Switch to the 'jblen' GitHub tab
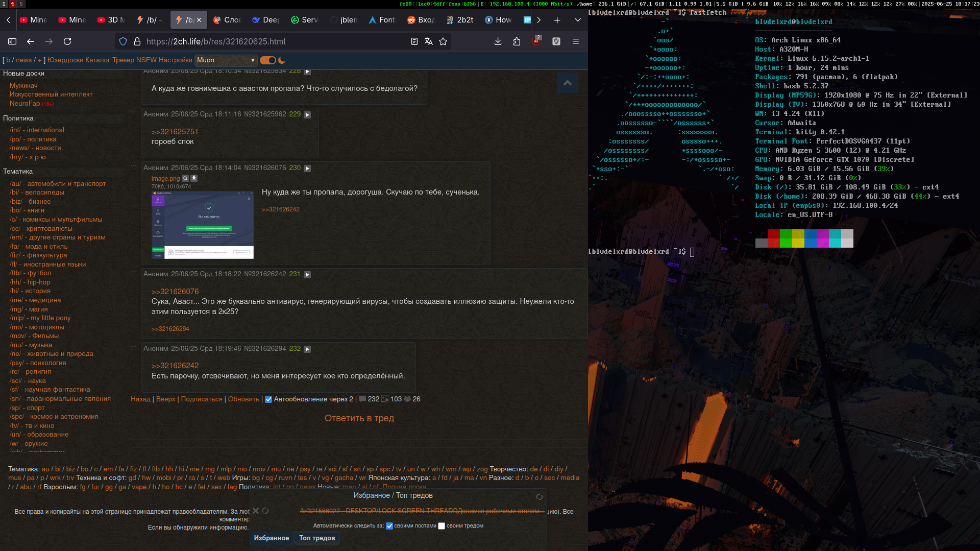This screenshot has width=980, height=551. [344, 20]
